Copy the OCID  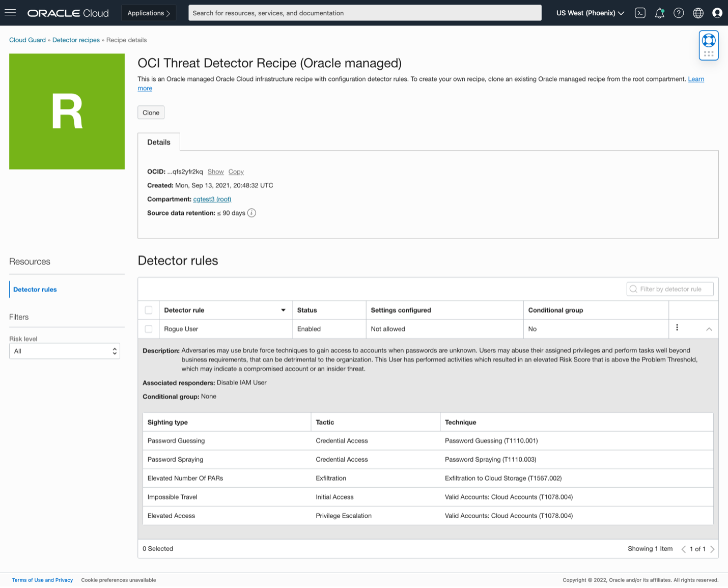[236, 172]
